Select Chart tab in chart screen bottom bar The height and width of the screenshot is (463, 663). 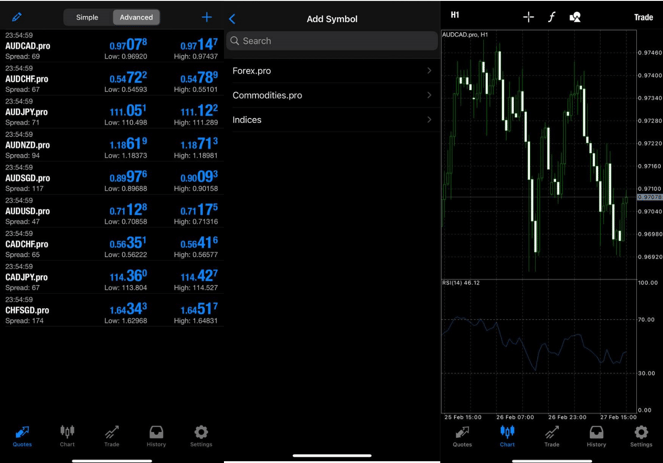click(x=507, y=436)
